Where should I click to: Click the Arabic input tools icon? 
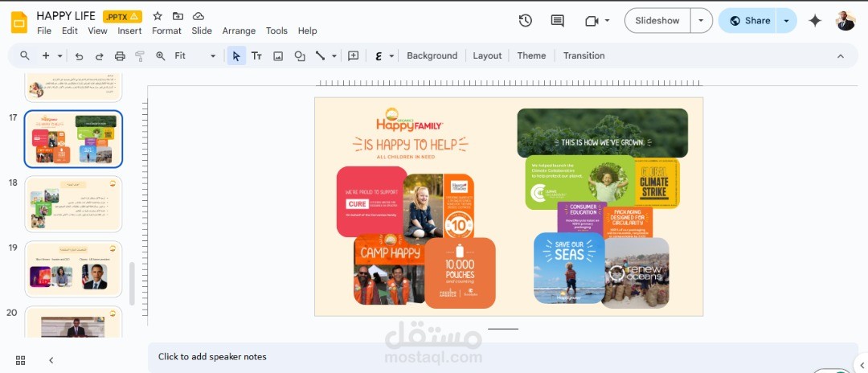pos(379,56)
